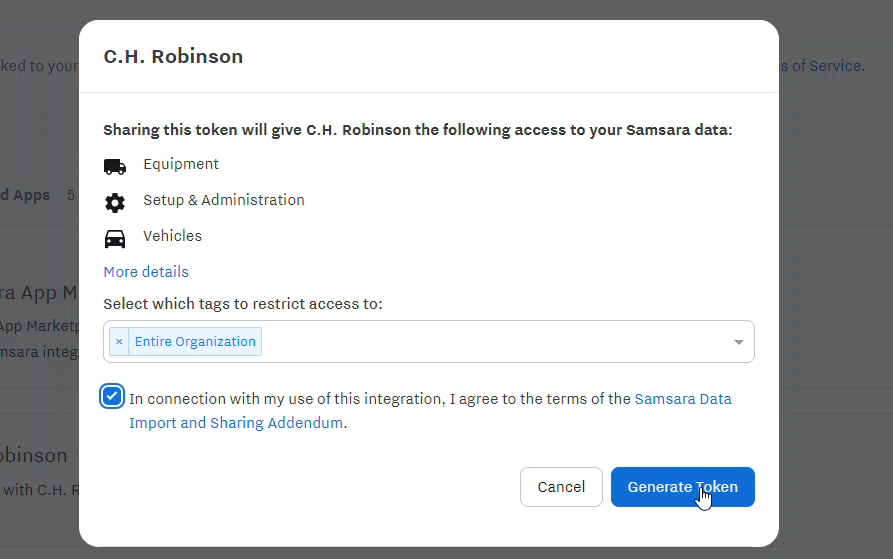This screenshot has width=893, height=559.
Task: Click the C.H. Robinson dialog title
Action: [173, 57]
